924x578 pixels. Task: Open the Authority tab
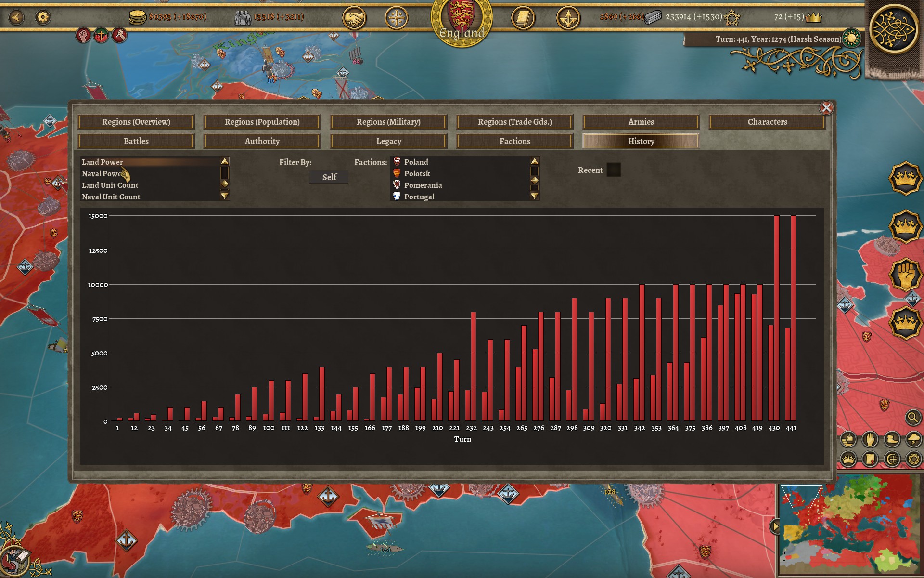point(262,141)
